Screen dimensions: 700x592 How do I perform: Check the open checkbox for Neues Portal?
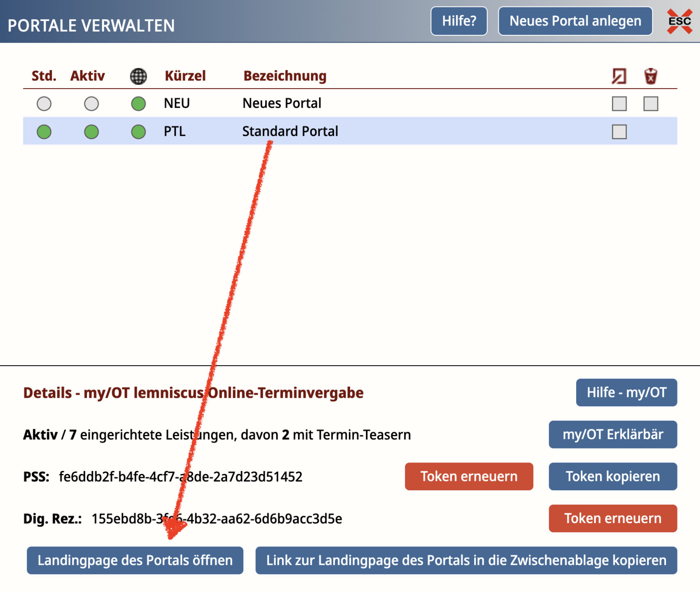point(619,104)
